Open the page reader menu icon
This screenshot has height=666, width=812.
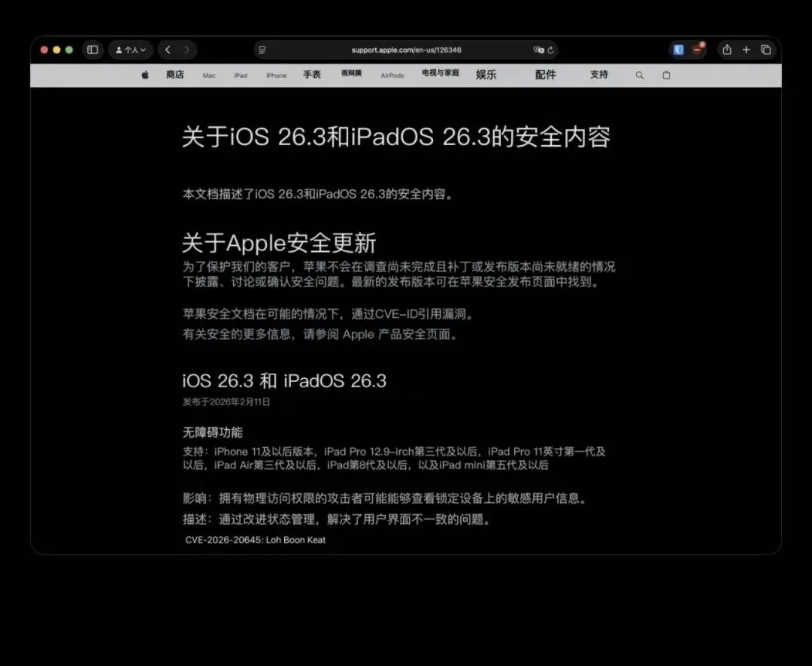[x=262, y=50]
